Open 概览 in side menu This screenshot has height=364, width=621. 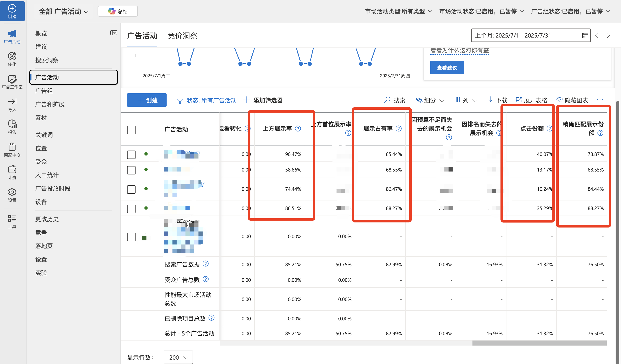click(x=41, y=33)
